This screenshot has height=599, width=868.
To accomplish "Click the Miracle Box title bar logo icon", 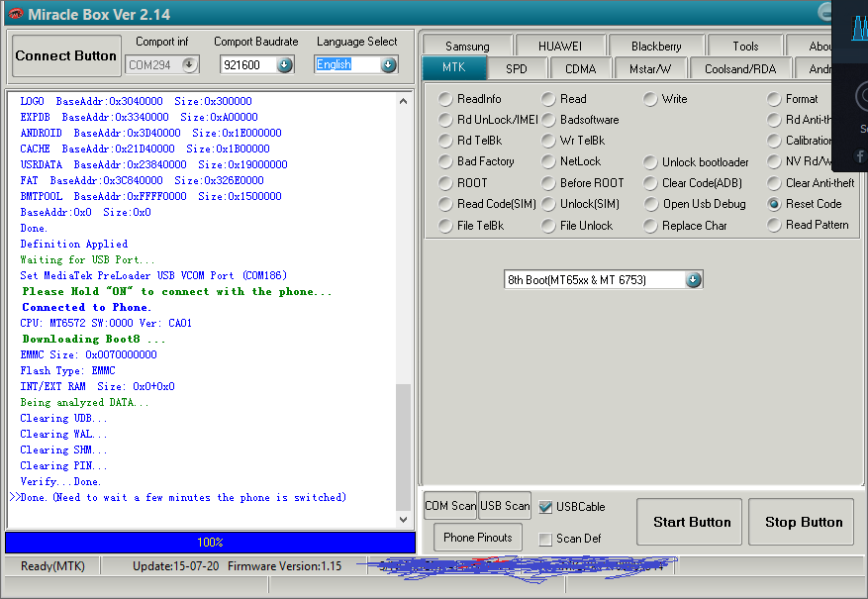I will tap(16, 14).
